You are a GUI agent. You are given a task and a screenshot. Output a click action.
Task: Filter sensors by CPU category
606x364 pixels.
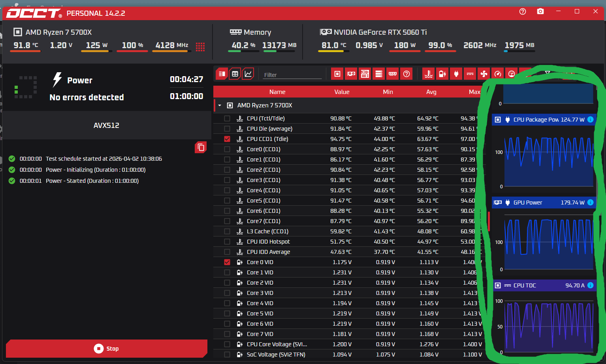[x=337, y=74]
